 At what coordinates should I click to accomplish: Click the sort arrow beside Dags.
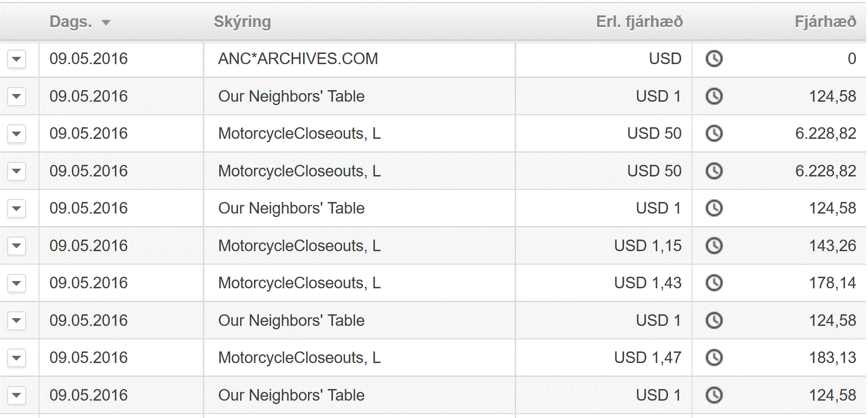pos(106,23)
